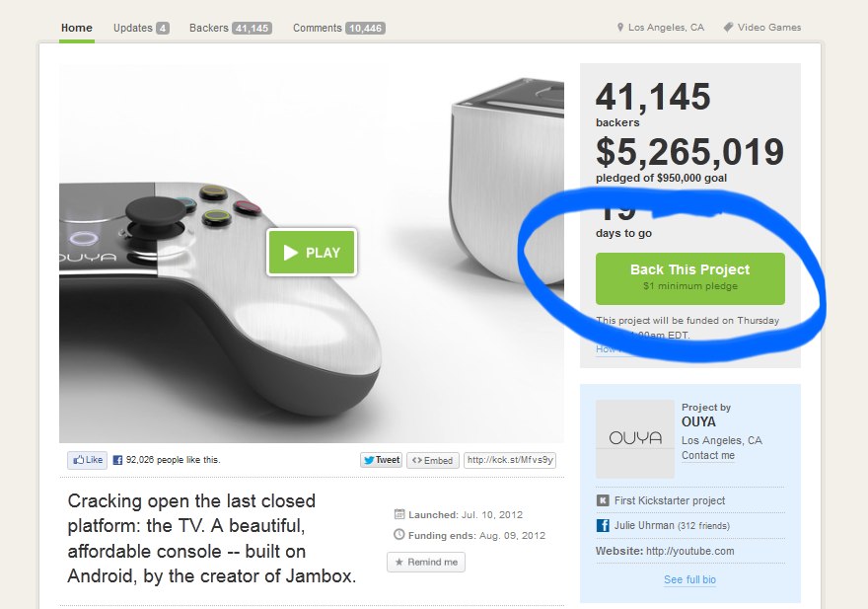Click the location pin Los Angeles, CA

661,28
